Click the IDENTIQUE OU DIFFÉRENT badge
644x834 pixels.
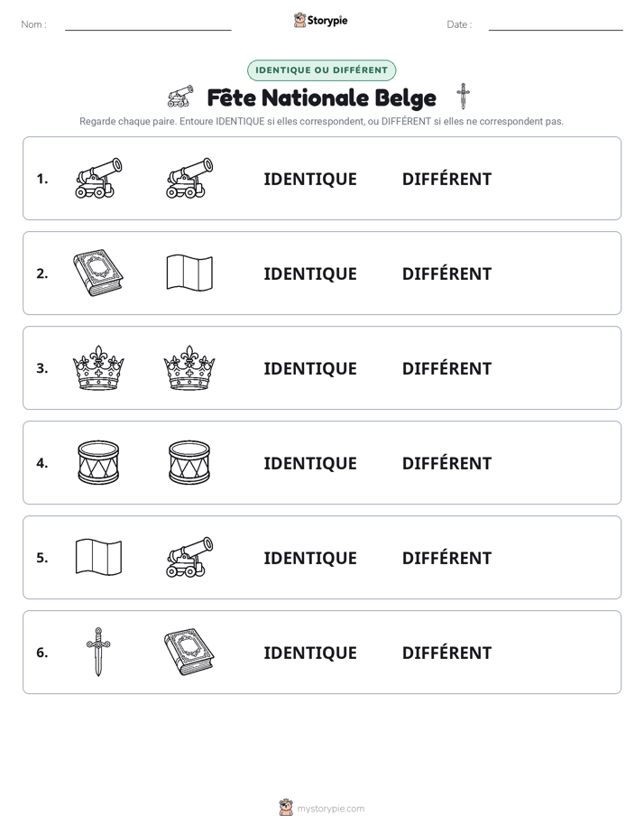[321, 70]
